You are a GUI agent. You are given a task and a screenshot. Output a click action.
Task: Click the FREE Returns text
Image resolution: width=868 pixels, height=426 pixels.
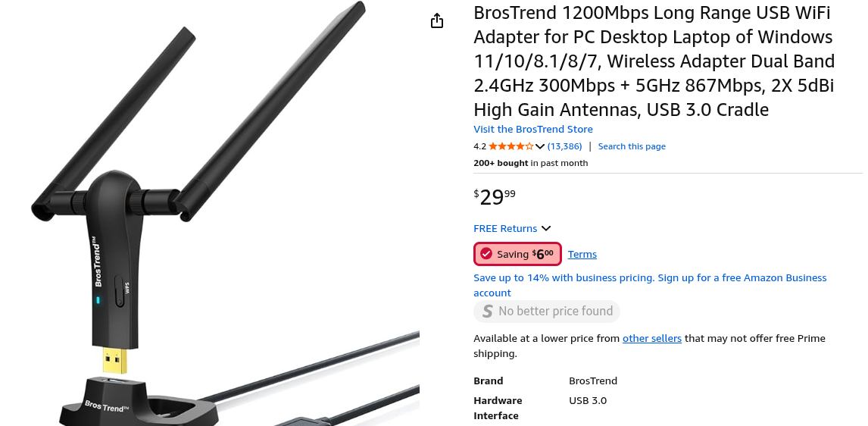pos(504,228)
